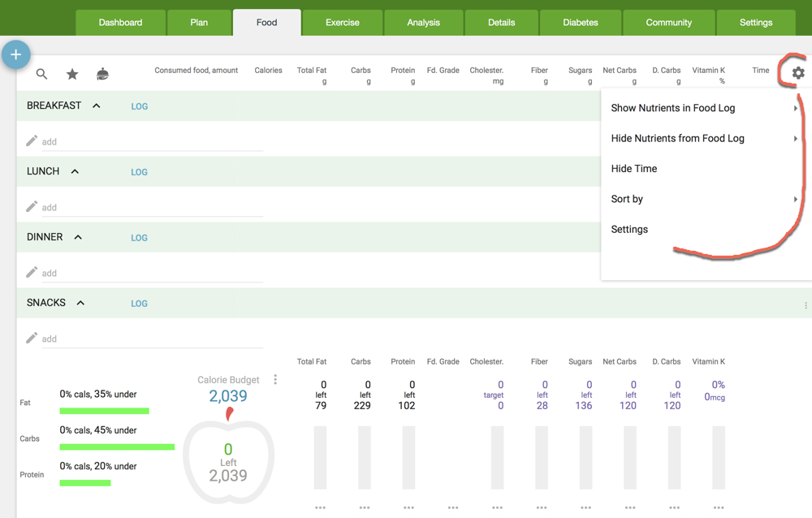Click the green Carbs progress bar
812x518 pixels.
tap(117, 447)
